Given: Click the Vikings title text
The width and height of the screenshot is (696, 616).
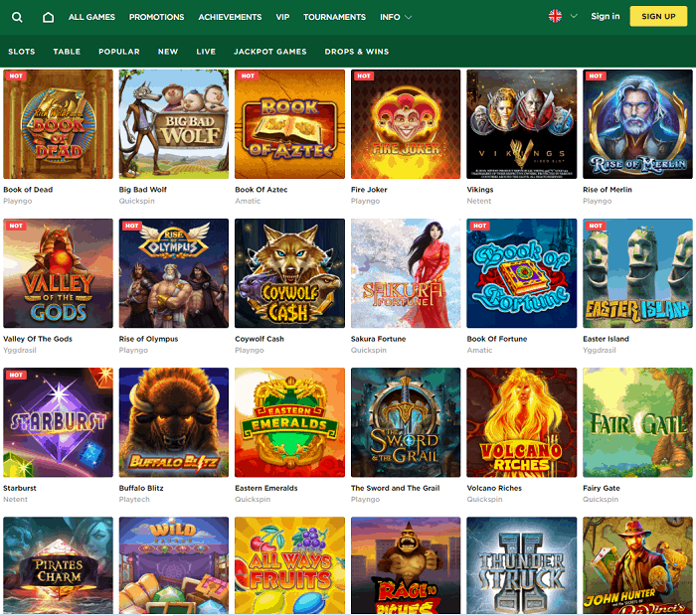Looking at the screenshot, I should pos(480,190).
